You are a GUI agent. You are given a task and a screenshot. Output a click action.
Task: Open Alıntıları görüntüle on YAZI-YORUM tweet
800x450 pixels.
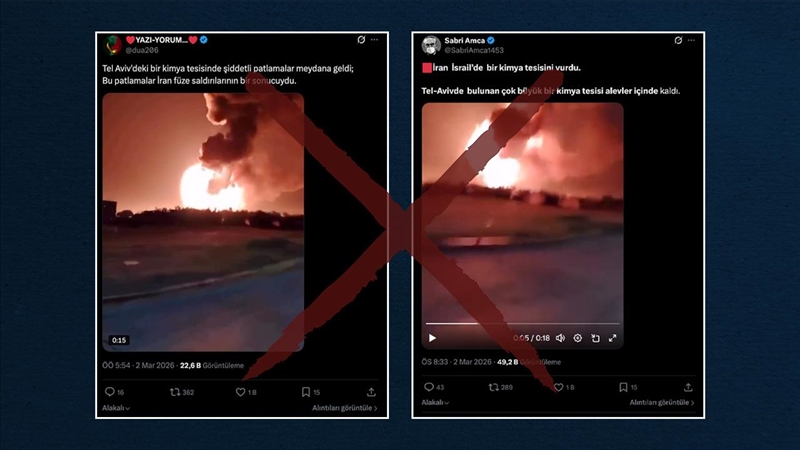click(344, 408)
